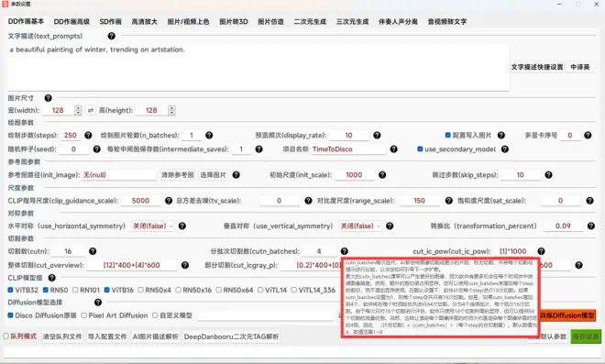Click 清除参考图 button
The width and height of the screenshot is (605, 364).
[x=178, y=175]
